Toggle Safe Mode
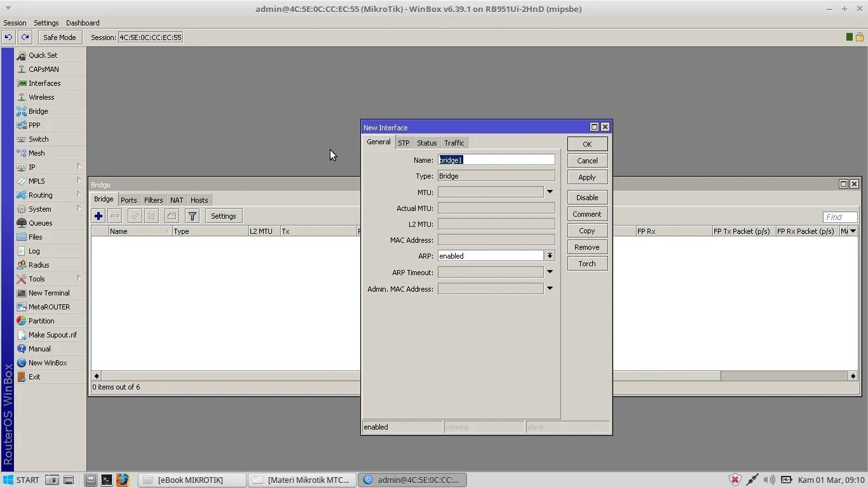The width and height of the screenshot is (868, 488). (60, 37)
